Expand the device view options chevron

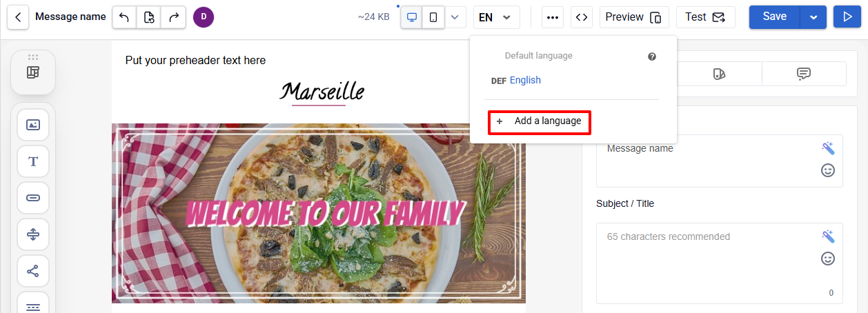point(454,17)
